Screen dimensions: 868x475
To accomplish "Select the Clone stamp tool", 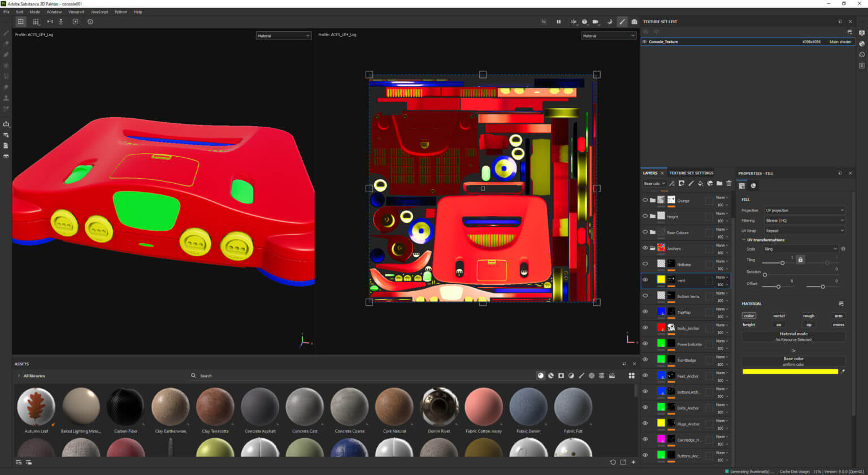I will pos(6,98).
